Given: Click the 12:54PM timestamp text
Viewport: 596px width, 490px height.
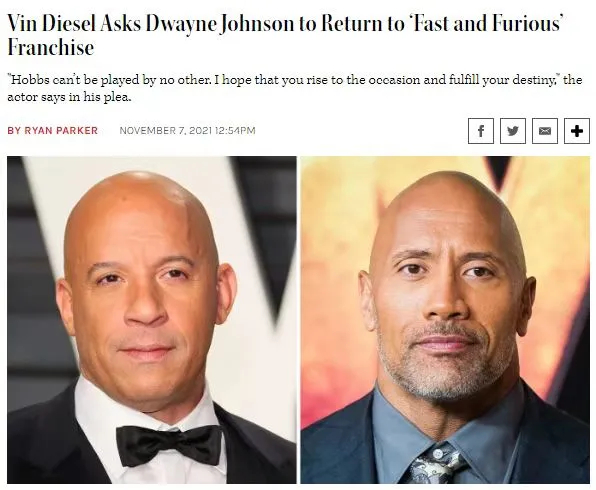Looking at the screenshot, I should click(x=235, y=130).
